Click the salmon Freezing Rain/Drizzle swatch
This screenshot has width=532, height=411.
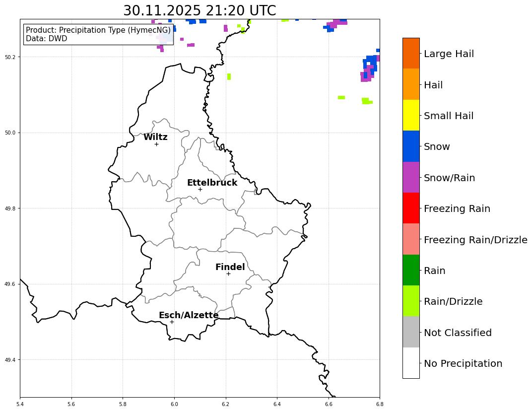[411, 239]
